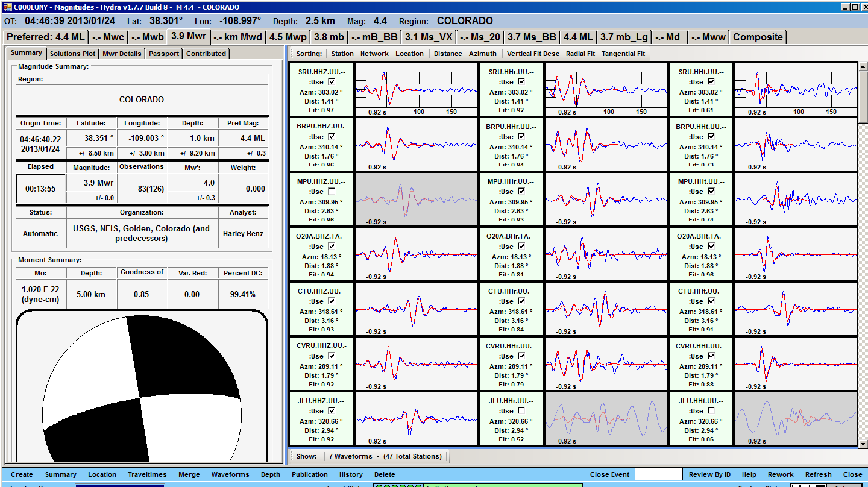
Task: Click waveform scrollbar down arrow
Action: [863, 444]
